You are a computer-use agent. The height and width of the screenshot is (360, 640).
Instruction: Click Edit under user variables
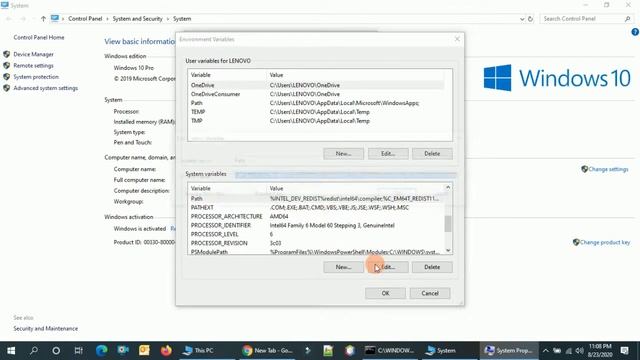pos(388,153)
